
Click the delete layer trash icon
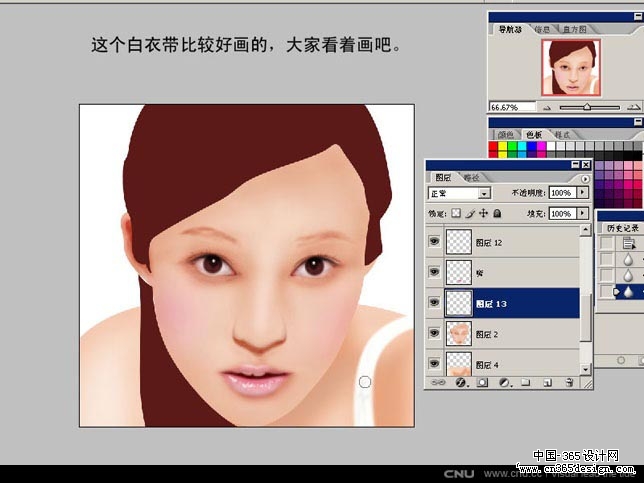[569, 383]
